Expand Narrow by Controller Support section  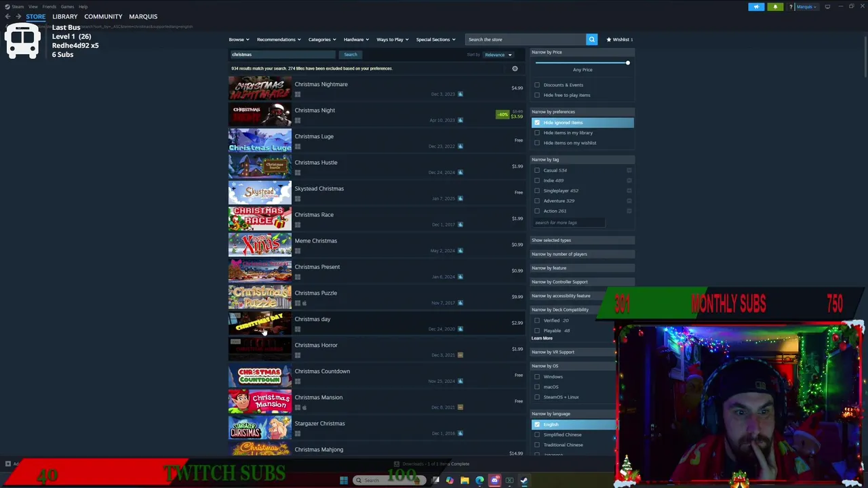(582, 282)
